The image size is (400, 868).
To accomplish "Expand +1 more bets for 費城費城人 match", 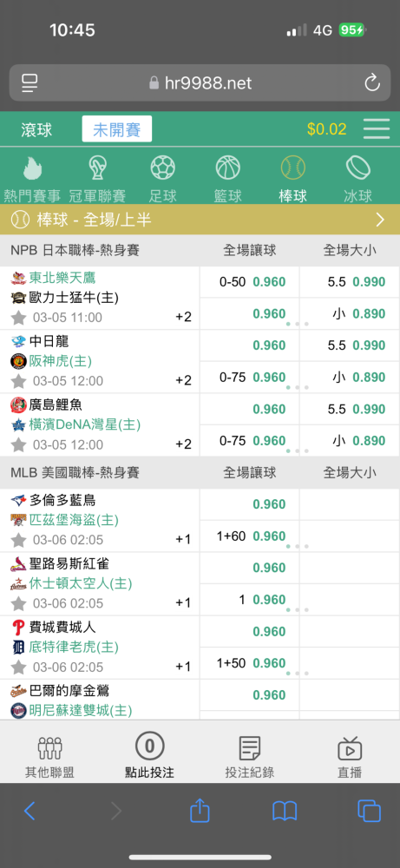I will coord(183,667).
